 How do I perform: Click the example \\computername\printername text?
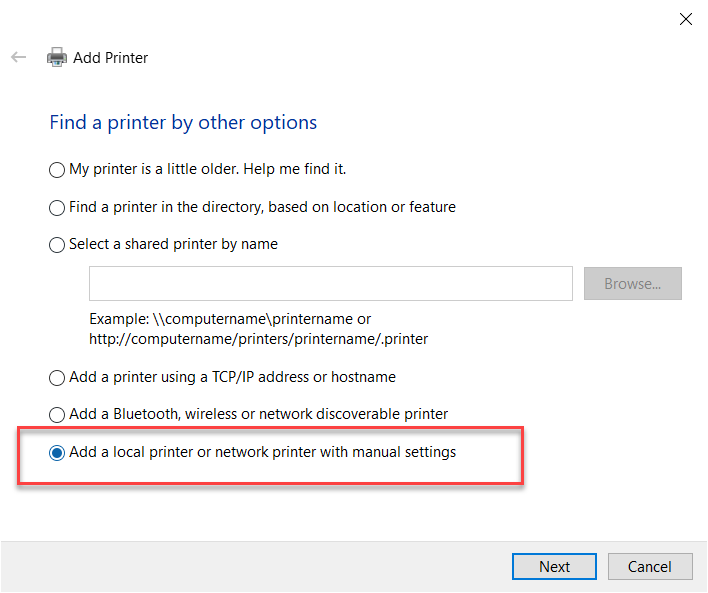230,319
